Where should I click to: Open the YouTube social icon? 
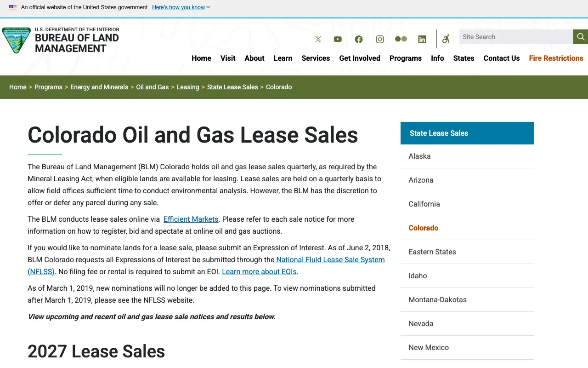(338, 39)
